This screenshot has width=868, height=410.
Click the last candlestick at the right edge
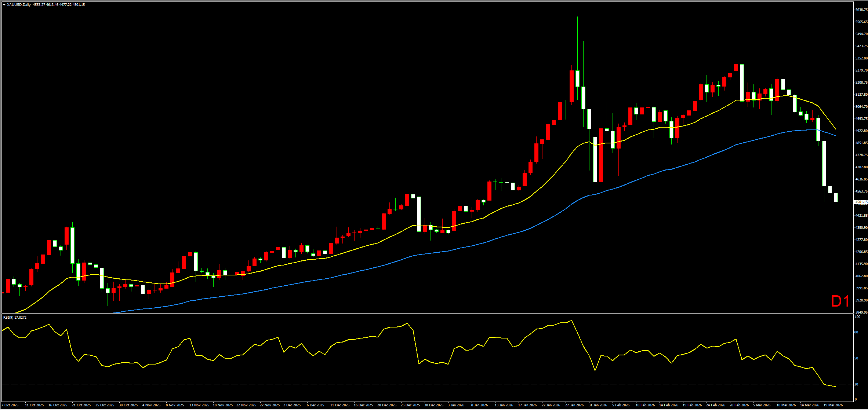click(x=836, y=197)
